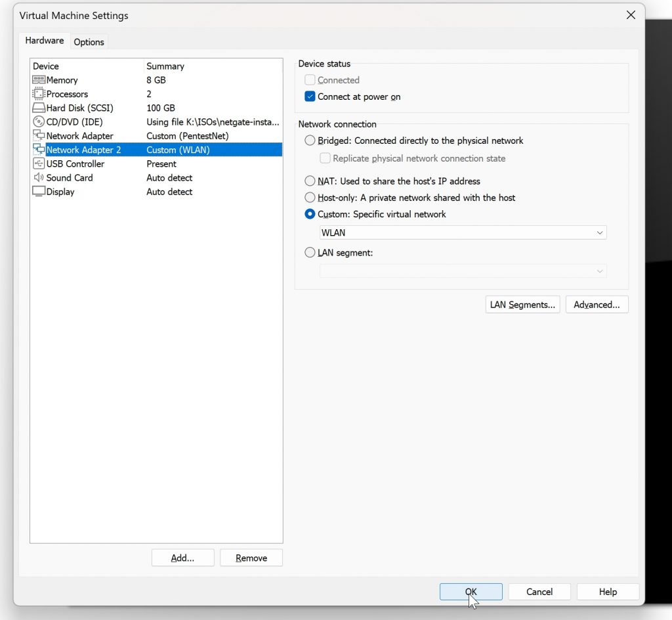Open the LAN Segments dialog

(522, 305)
